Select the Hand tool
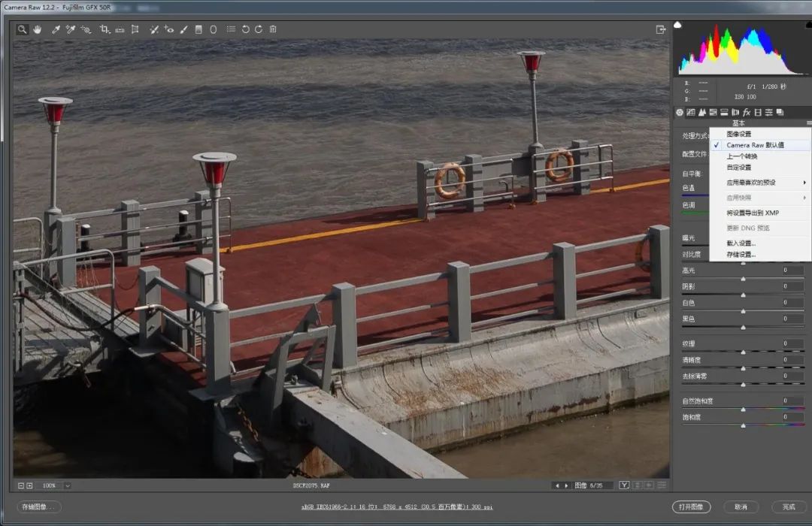This screenshot has height=526, width=812. (x=37, y=29)
